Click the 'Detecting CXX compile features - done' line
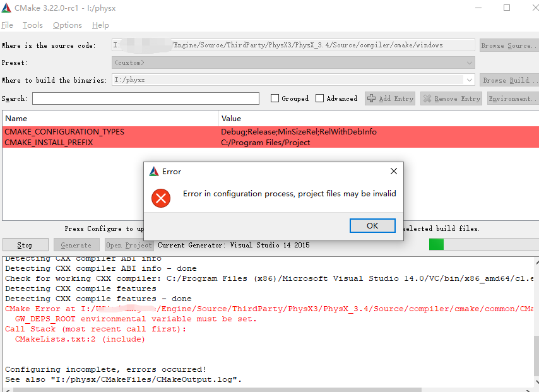This screenshot has width=539, height=392. [98, 299]
